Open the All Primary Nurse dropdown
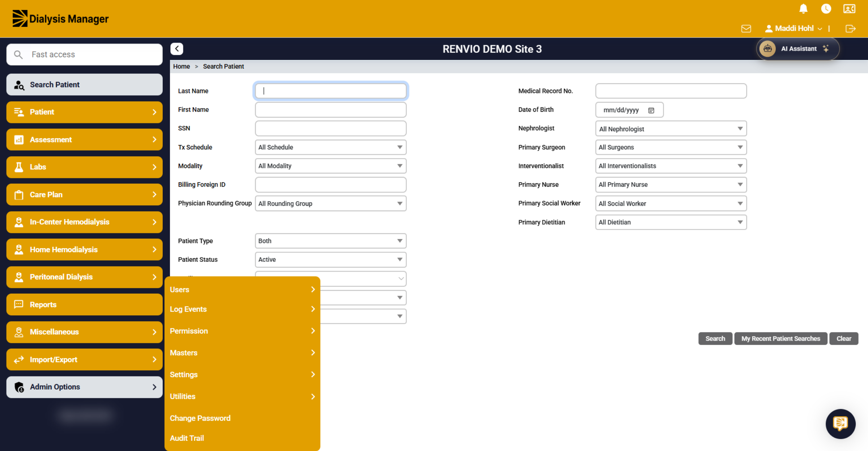868x451 pixels. 671,185
